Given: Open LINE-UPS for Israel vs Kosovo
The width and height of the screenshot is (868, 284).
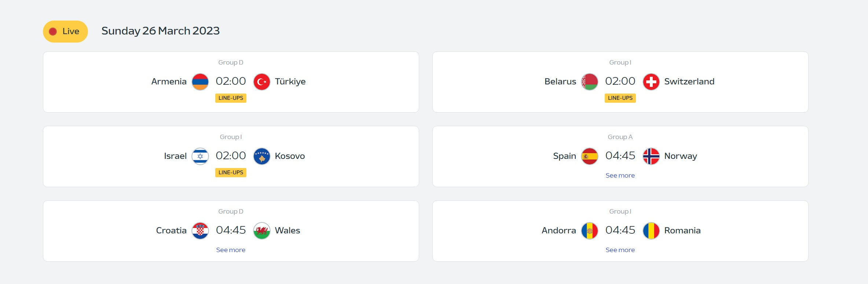Looking at the screenshot, I should click(x=231, y=172).
